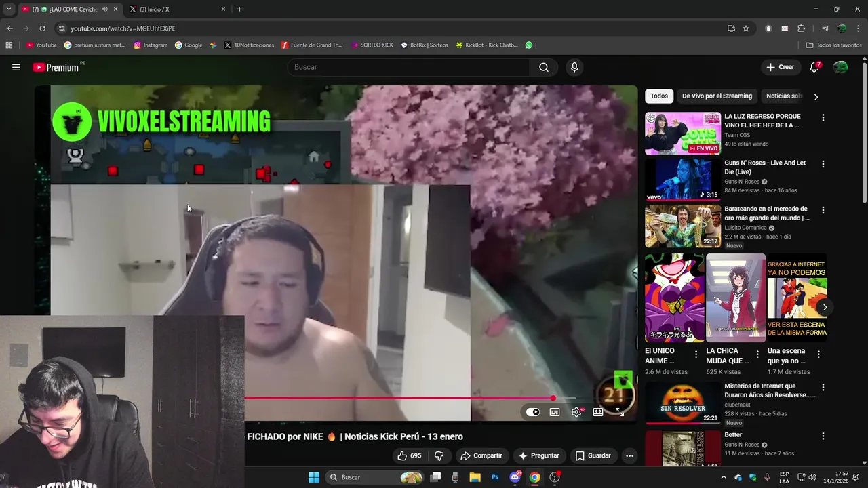Open the Chrome apps grid shortcut

point(9,45)
